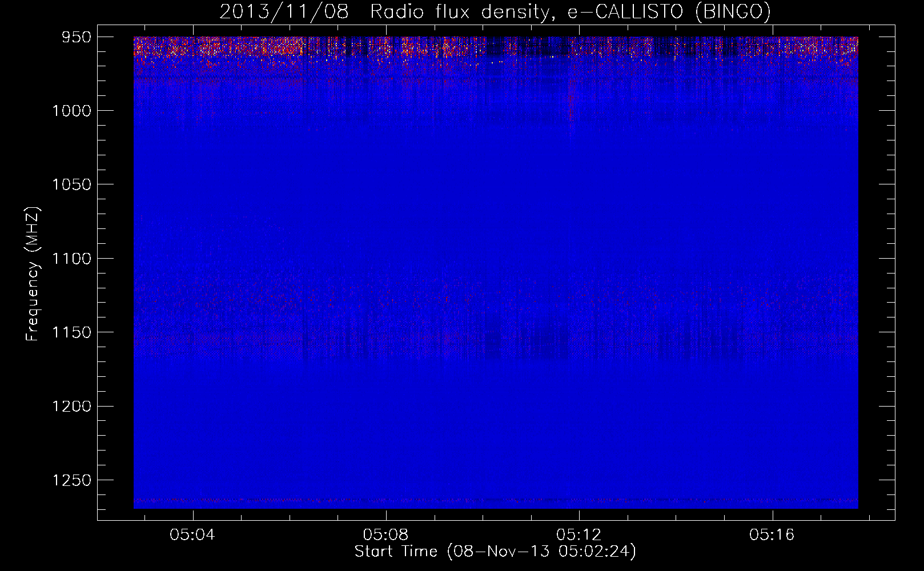Click the 05:16 time axis label
The image size is (924, 571).
click(x=772, y=534)
